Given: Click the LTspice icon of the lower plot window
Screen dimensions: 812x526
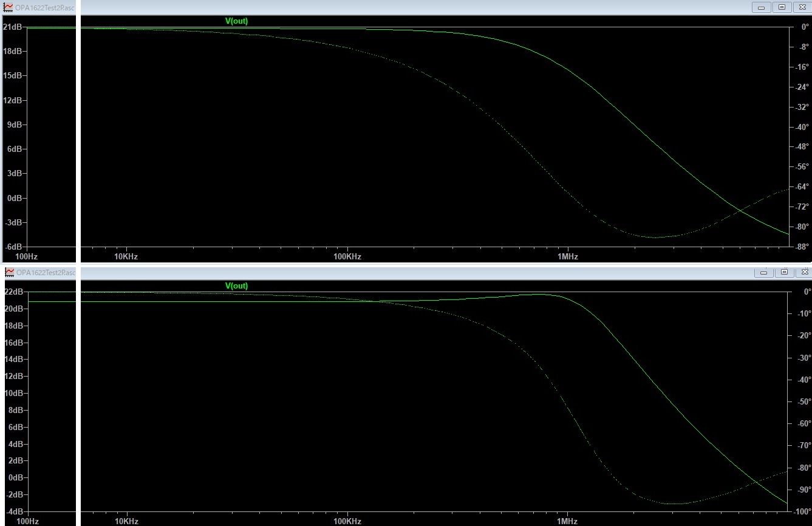Looking at the screenshot, I should click(x=9, y=272).
